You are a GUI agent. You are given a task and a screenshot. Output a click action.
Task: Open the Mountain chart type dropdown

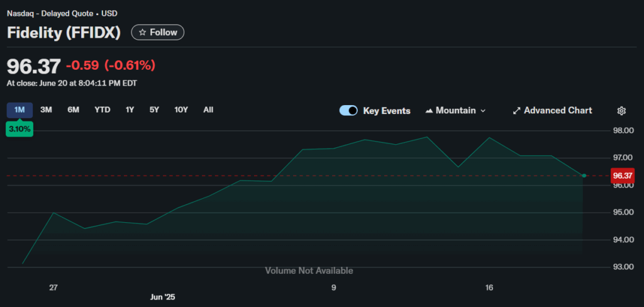(x=455, y=111)
